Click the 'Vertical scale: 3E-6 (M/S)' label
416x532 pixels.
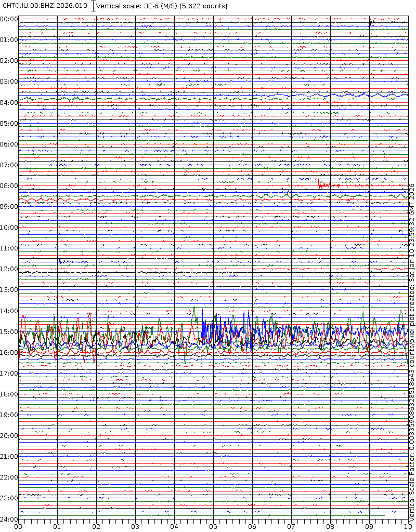137,6
